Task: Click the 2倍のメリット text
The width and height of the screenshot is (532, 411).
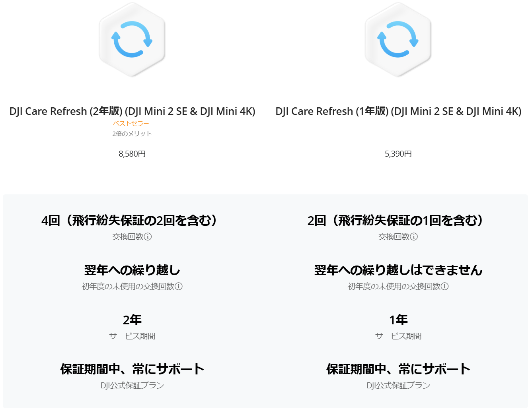Action: 132,134
